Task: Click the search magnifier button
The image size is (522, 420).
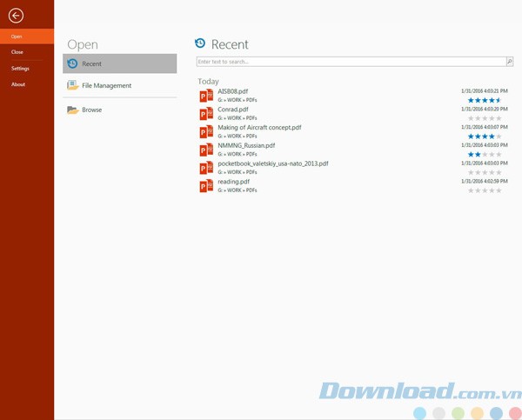Action: 510,62
